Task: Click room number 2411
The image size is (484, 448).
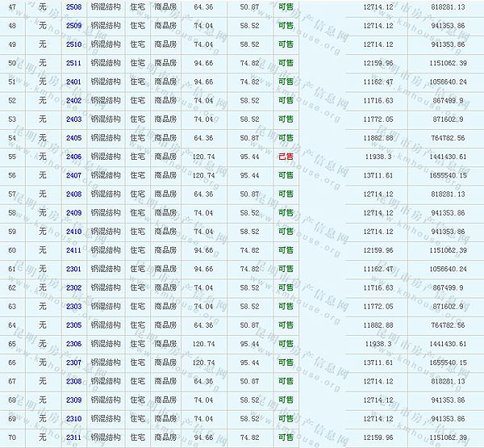Action: click(x=73, y=250)
